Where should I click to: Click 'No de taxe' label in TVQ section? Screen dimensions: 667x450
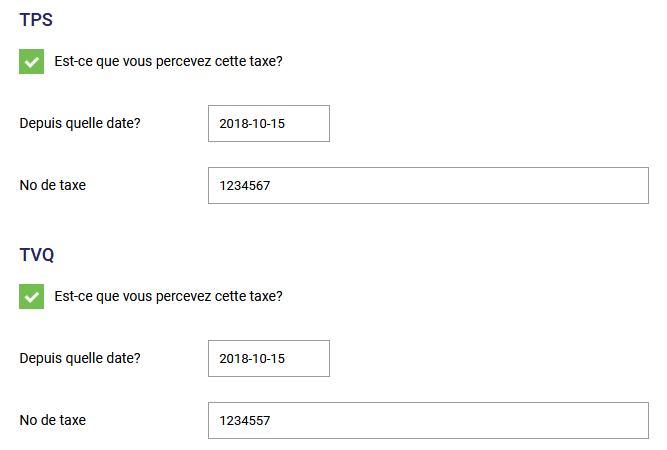[53, 420]
